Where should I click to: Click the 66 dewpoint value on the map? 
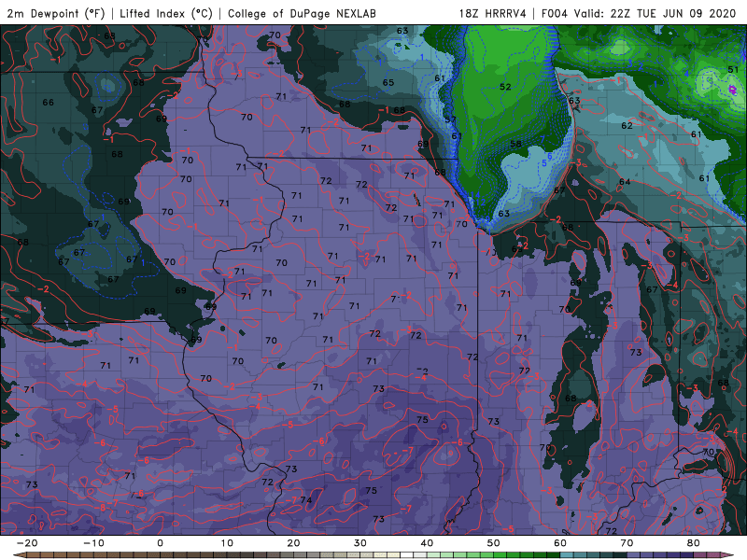pyautogui.click(x=49, y=103)
